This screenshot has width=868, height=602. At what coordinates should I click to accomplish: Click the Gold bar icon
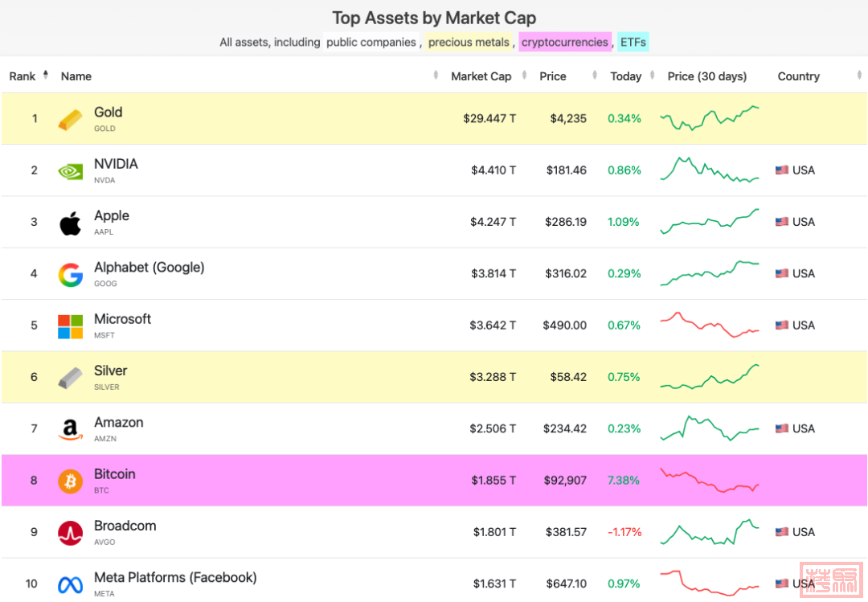click(70, 119)
